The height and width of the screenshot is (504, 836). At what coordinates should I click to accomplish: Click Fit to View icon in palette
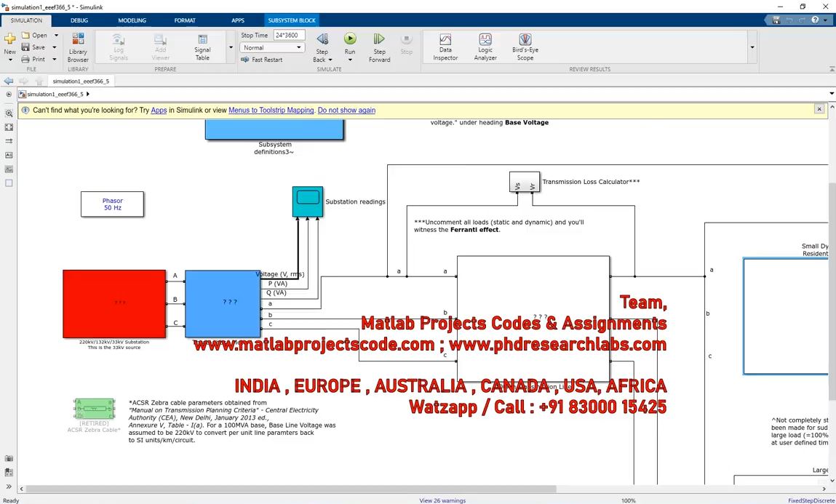[x=9, y=127]
